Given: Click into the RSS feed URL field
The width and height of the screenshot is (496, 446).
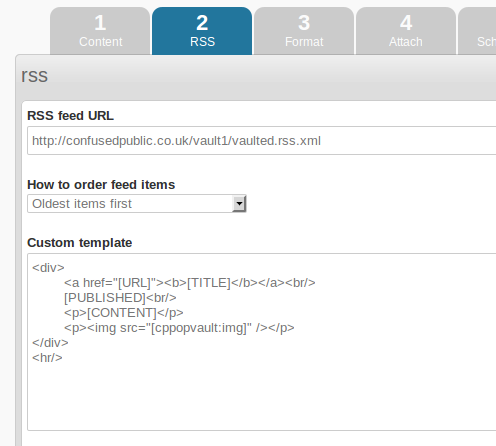Looking at the screenshot, I should 262,141.
